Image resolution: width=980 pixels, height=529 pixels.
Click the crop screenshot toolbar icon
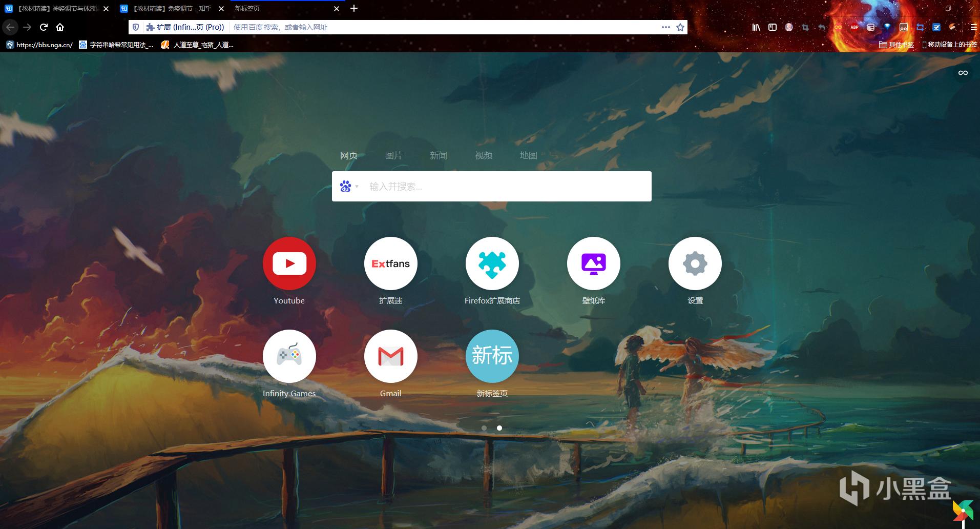(x=805, y=27)
